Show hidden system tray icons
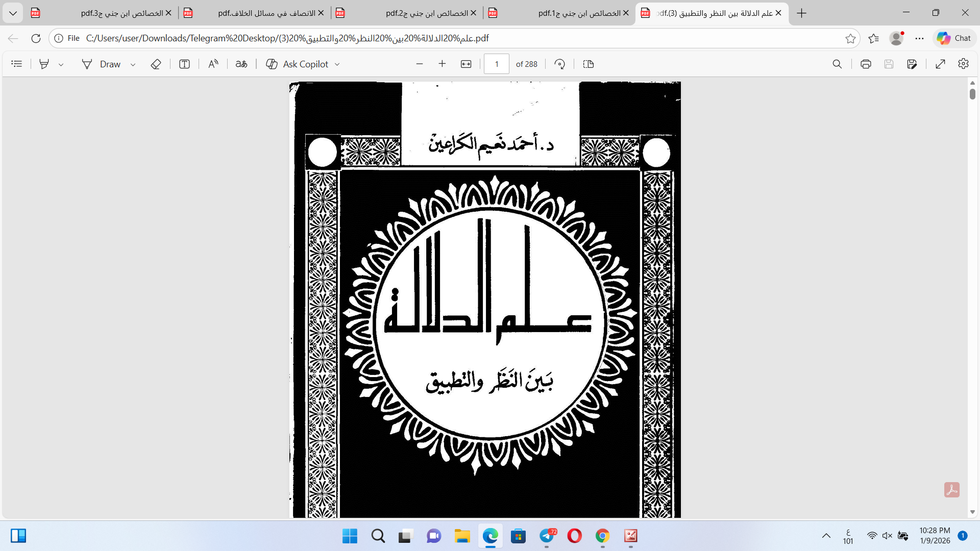 [826, 536]
